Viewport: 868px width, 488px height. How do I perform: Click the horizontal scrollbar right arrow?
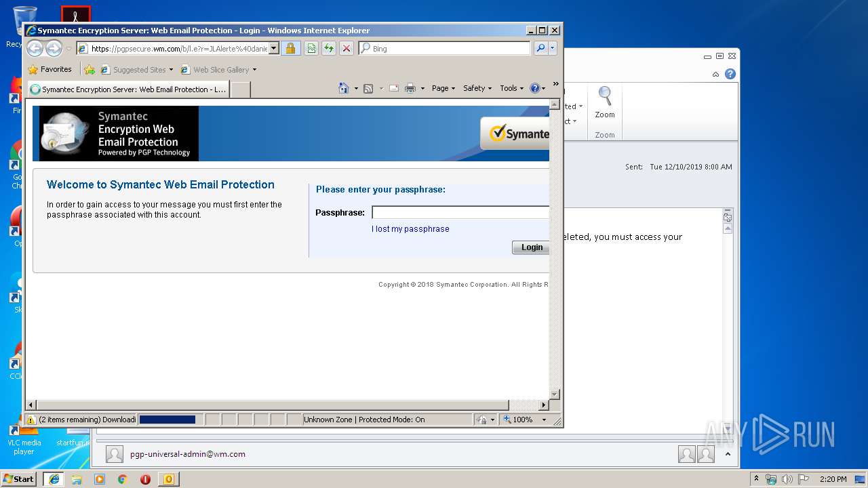pos(543,405)
